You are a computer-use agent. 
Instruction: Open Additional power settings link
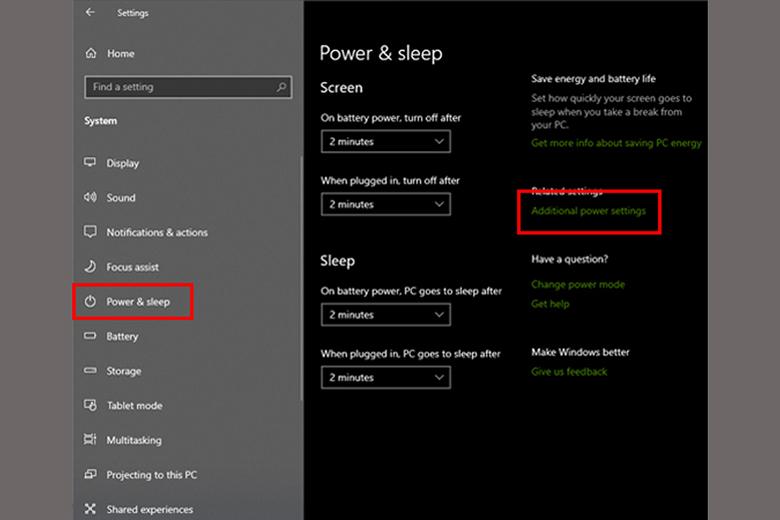(x=588, y=211)
